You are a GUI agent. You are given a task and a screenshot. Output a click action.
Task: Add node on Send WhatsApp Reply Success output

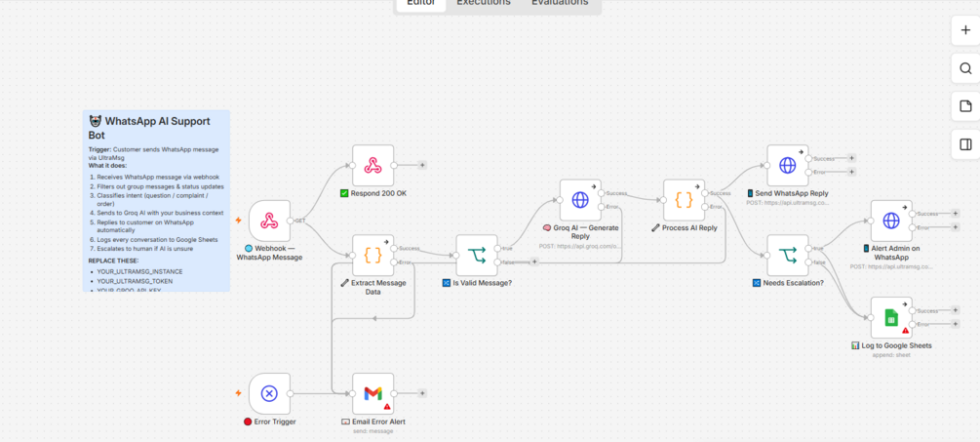tap(851, 158)
